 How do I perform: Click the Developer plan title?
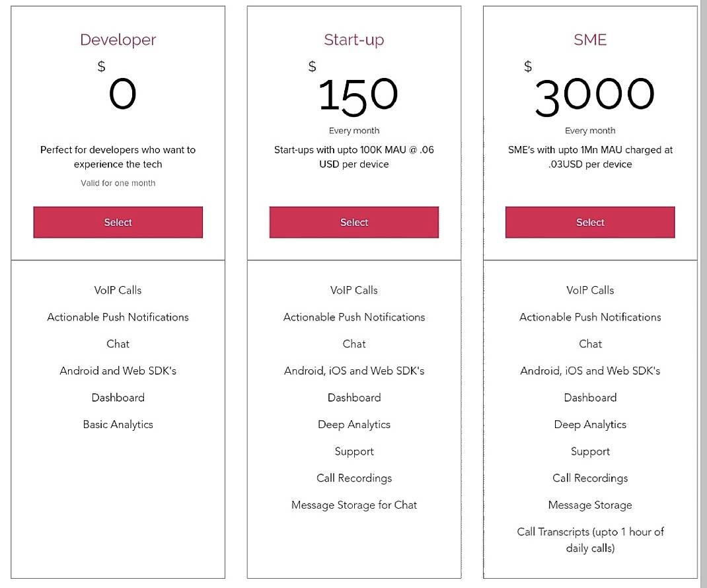pyautogui.click(x=118, y=40)
